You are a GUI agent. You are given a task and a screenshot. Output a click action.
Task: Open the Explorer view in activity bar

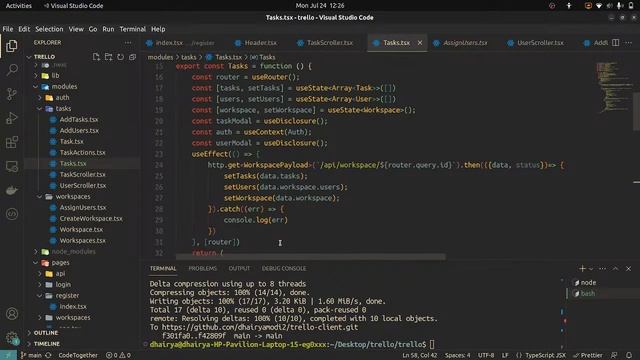coord(12,46)
